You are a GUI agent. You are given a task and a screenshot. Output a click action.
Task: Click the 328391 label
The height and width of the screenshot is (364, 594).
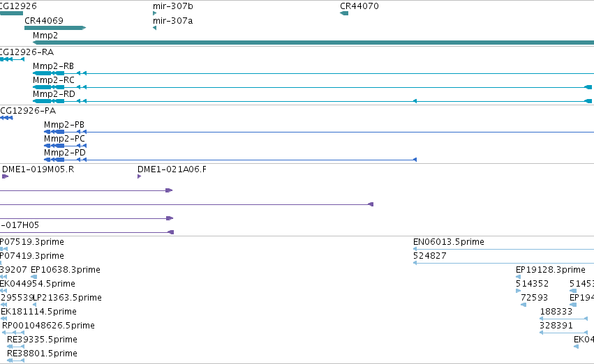pyautogui.click(x=556, y=326)
